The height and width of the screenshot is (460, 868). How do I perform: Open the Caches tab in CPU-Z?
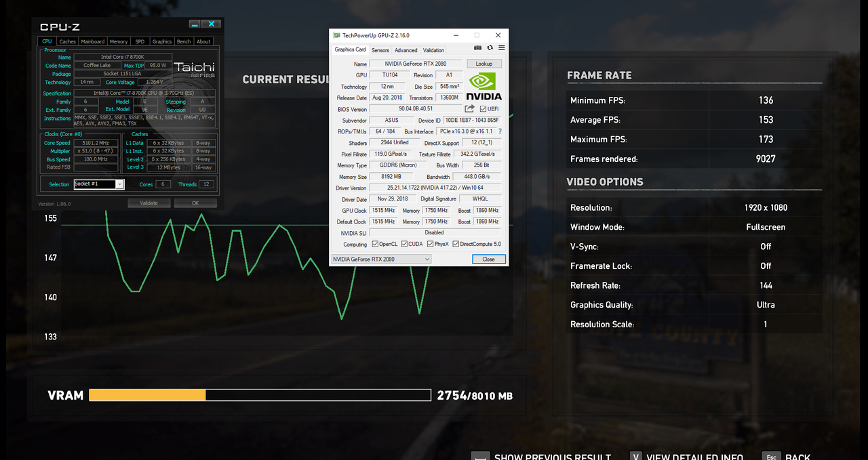(68, 41)
